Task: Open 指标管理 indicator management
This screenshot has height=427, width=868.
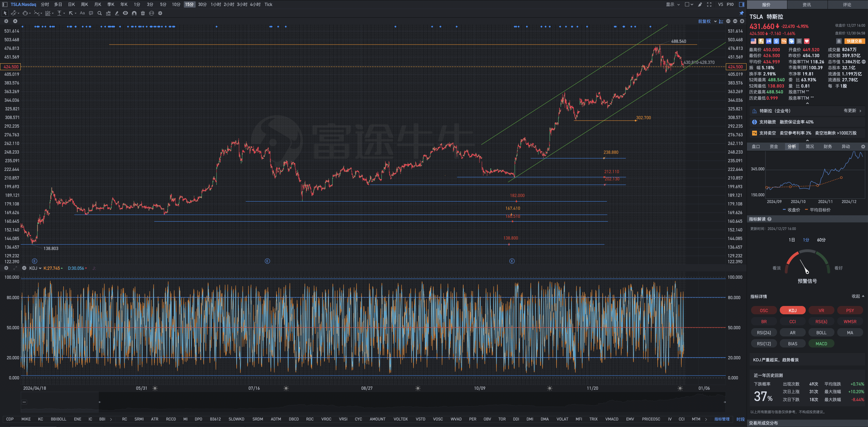Action: point(722,419)
